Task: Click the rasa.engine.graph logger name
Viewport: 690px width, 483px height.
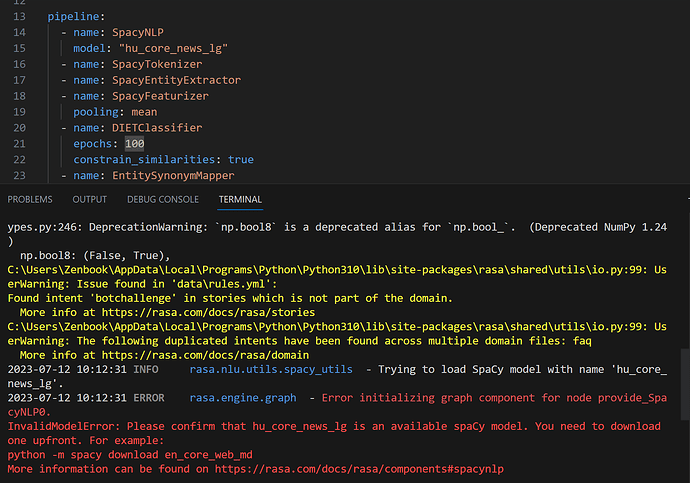Action: pos(243,398)
